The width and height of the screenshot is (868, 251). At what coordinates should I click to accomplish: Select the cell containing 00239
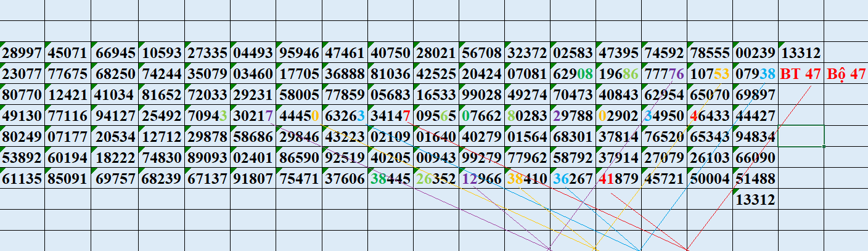[755, 53]
